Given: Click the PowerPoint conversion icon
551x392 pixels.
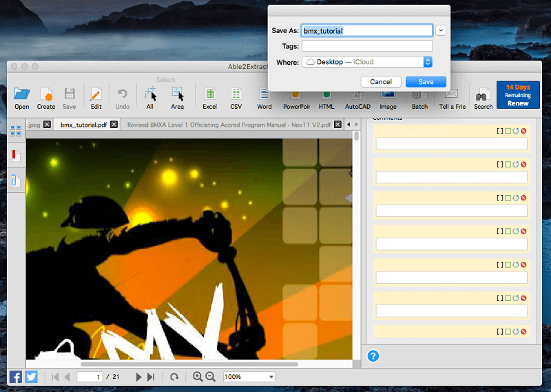Looking at the screenshot, I should click(296, 101).
